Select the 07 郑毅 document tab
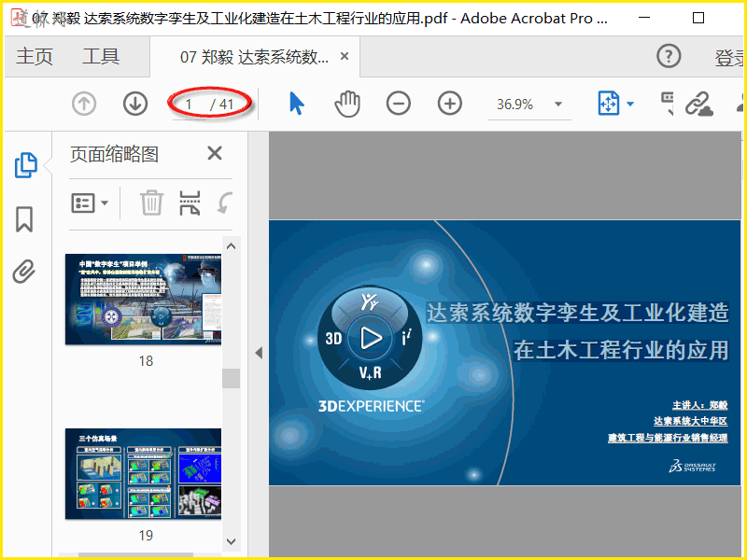 254,57
